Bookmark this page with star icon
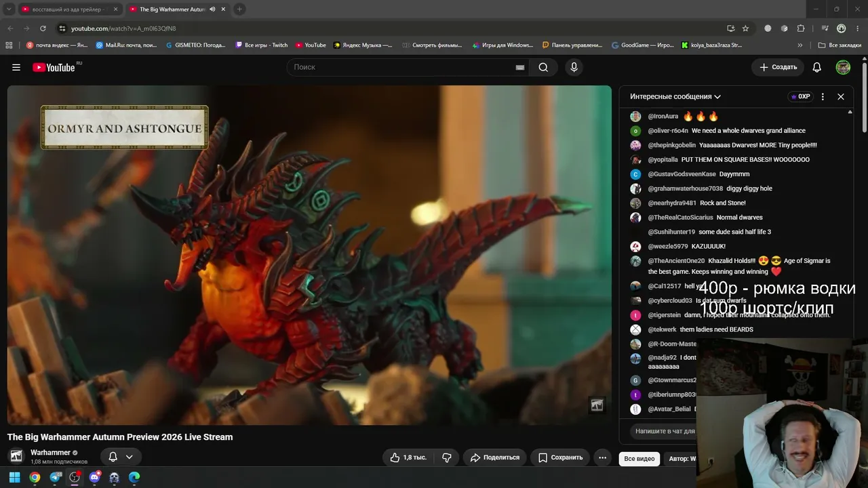Viewport: 868px width, 488px height. (x=745, y=28)
